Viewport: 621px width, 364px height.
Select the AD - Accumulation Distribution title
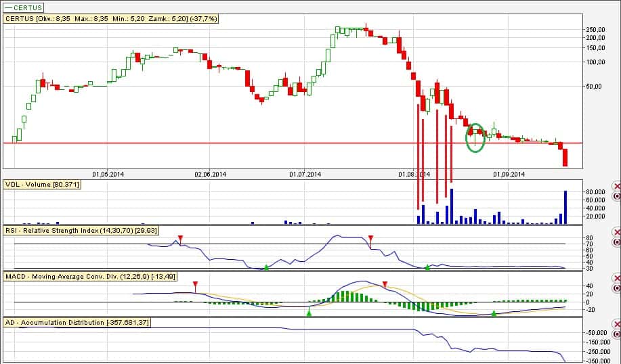(x=77, y=322)
